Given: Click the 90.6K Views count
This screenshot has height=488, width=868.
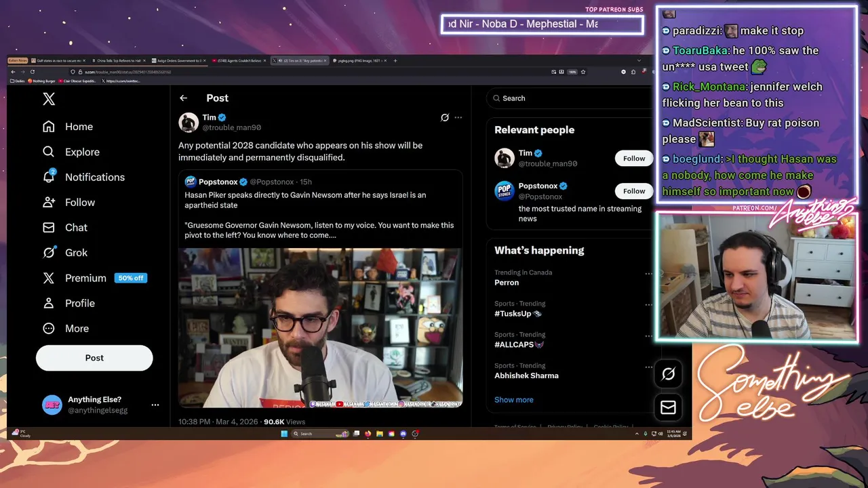Looking at the screenshot, I should coord(284,422).
